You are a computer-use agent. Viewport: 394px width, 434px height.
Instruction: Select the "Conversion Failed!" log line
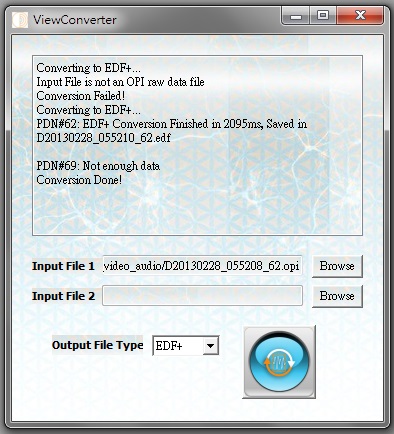81,96
